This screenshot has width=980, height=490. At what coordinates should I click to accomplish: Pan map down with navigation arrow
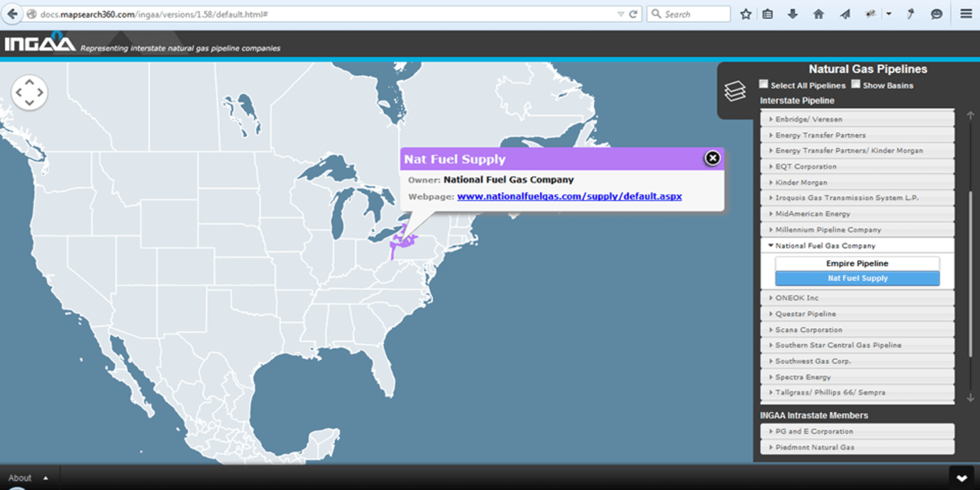(x=29, y=103)
